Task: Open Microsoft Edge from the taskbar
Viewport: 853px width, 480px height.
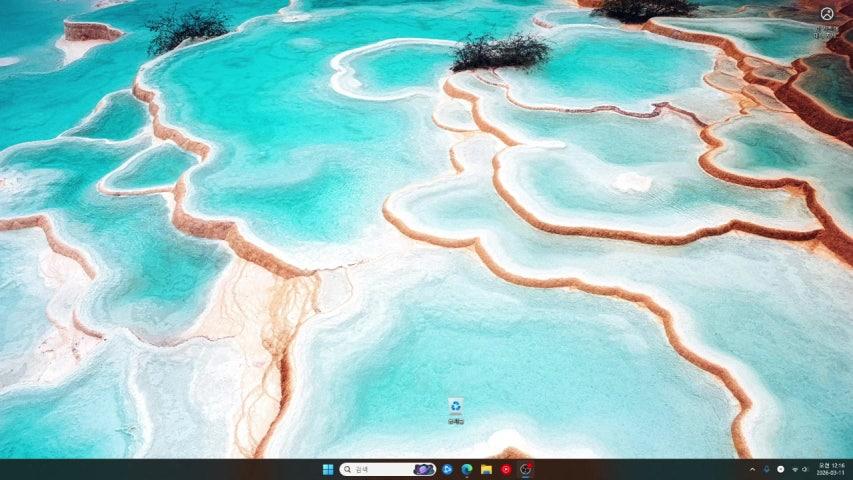Action: (467, 469)
